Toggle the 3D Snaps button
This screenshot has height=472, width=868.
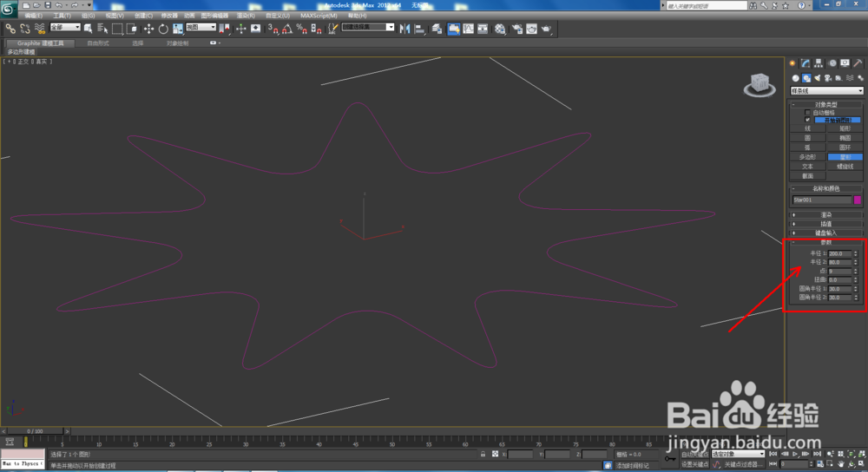tap(273, 29)
